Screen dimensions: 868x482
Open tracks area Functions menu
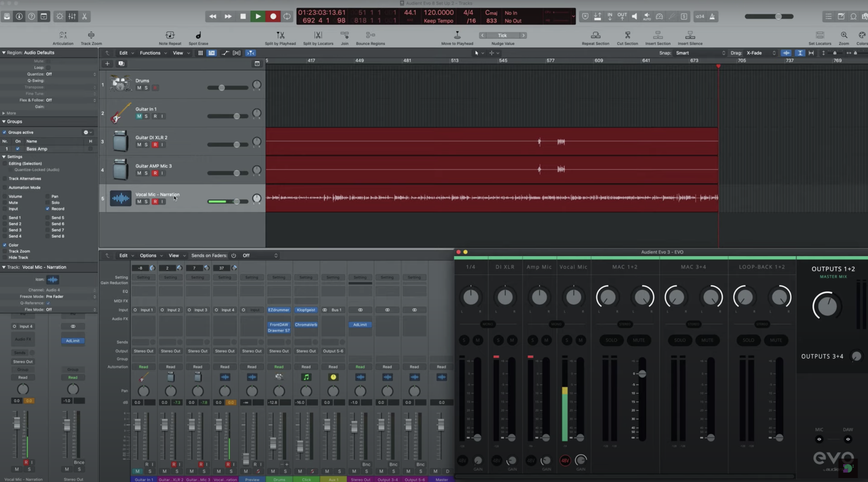pyautogui.click(x=153, y=53)
